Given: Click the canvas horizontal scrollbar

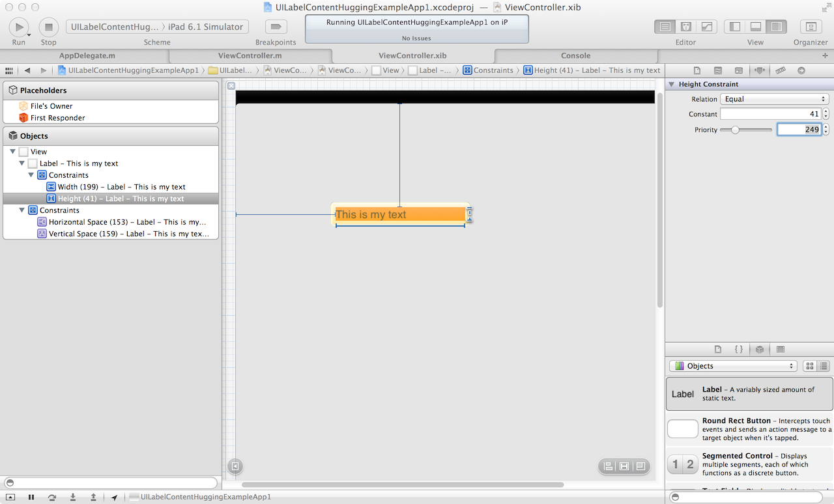Looking at the screenshot, I should (x=403, y=484).
